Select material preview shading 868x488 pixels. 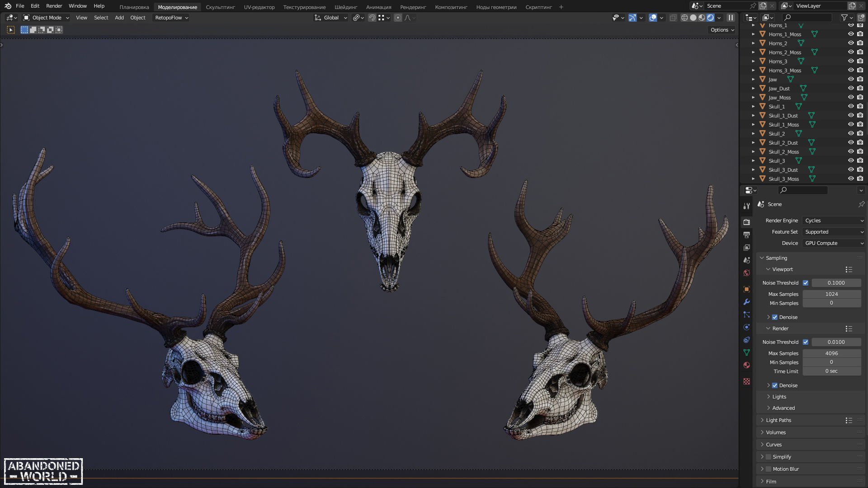tap(702, 18)
